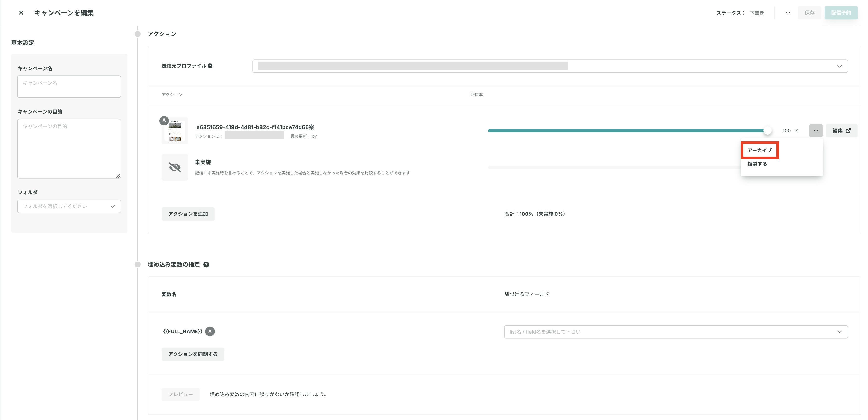Select アーカイブ from the action menu
Viewport: 868px width, 420px height.
(760, 150)
